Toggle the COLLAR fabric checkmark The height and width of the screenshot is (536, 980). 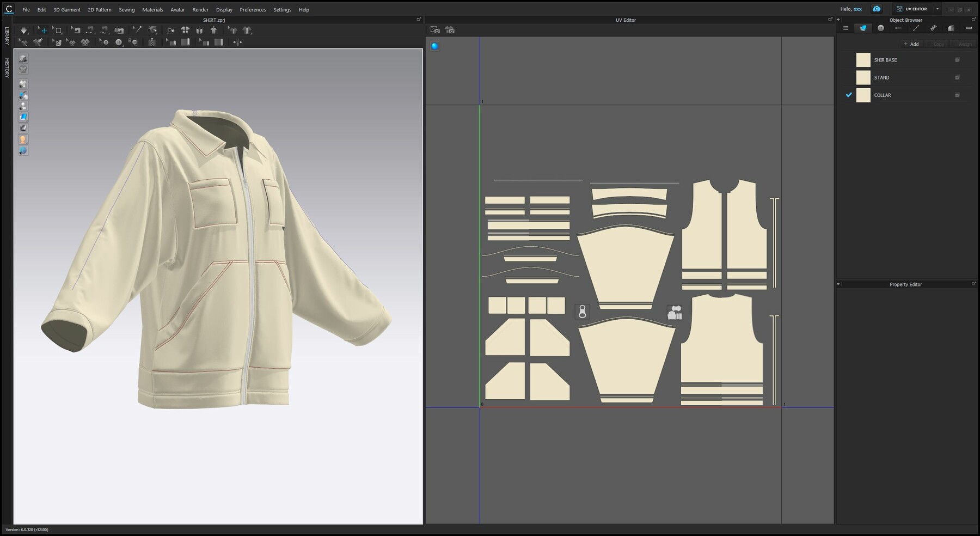[x=848, y=95]
